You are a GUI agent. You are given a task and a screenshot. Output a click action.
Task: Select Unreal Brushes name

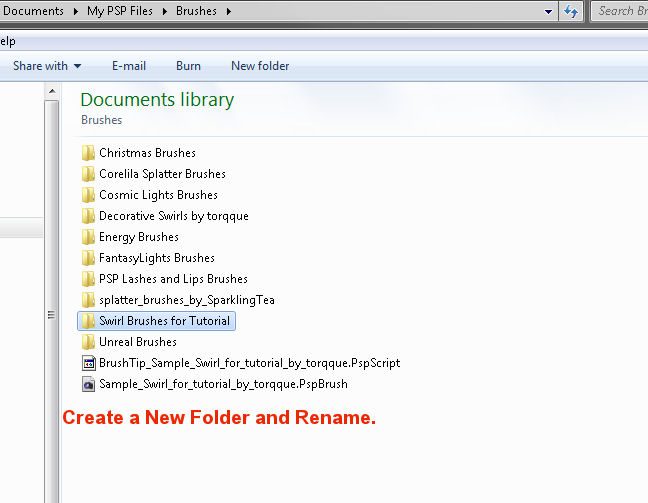(138, 342)
